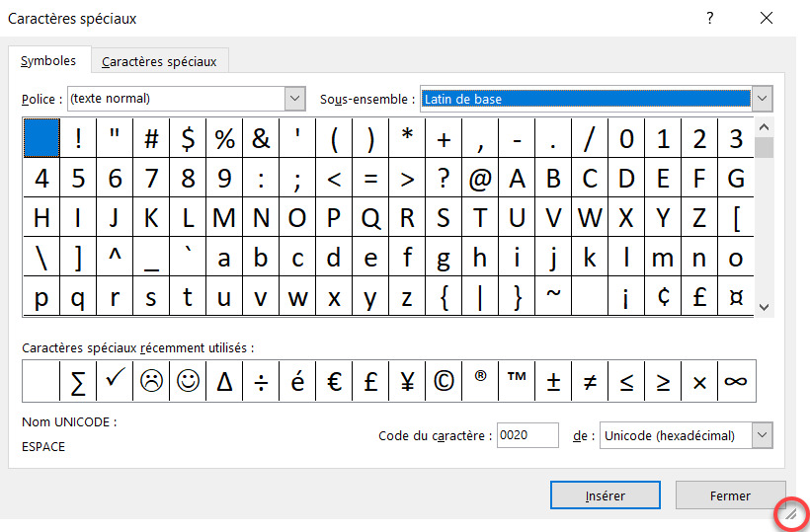Click the Fermer button

pos(730,495)
